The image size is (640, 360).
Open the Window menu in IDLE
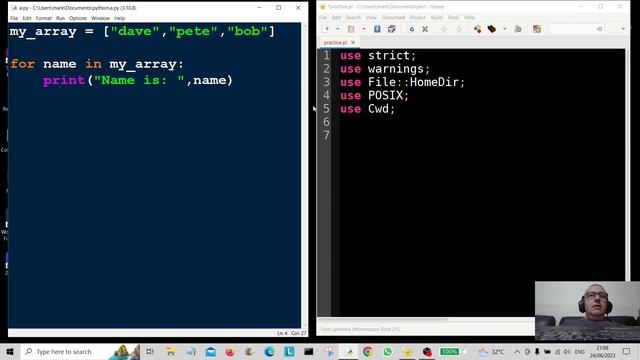pos(100,18)
